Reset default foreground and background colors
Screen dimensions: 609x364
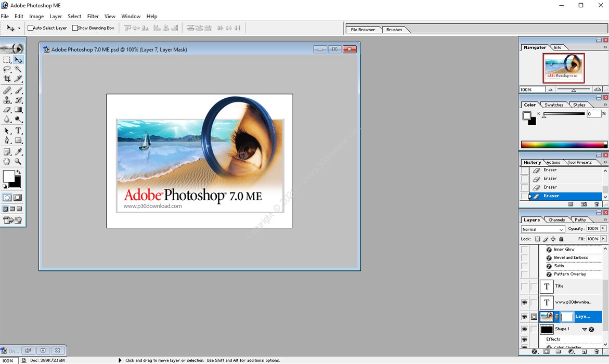(5, 187)
